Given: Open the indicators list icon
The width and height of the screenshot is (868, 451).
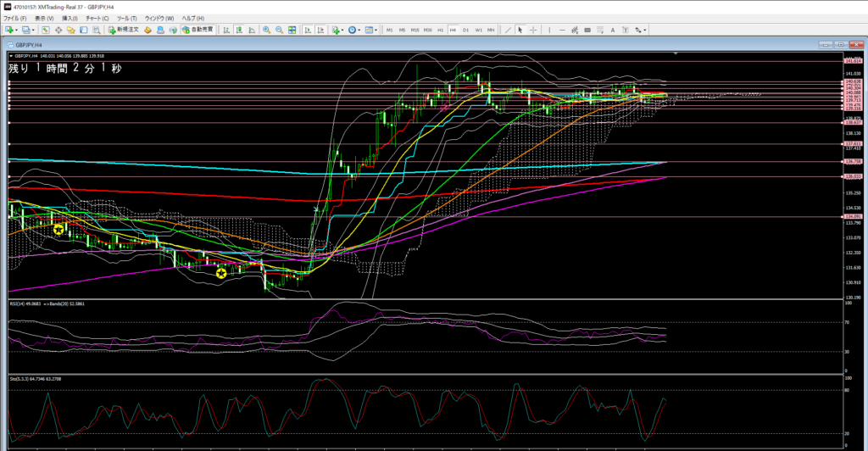Looking at the screenshot, I should 336,30.
